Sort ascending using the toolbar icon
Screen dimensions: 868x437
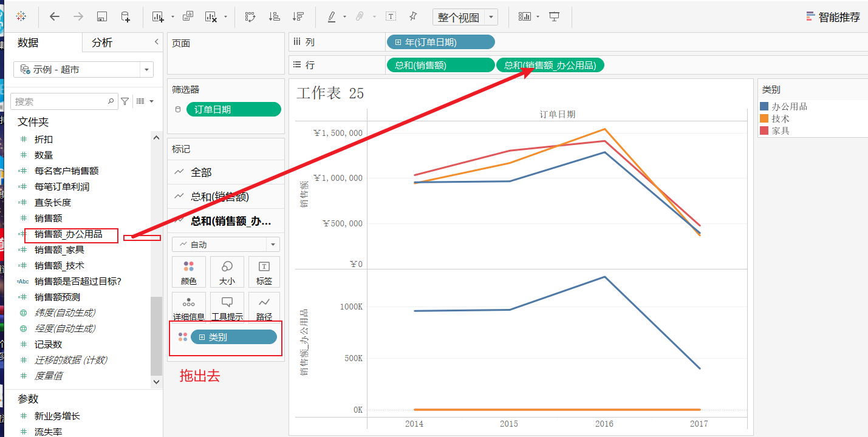click(274, 17)
